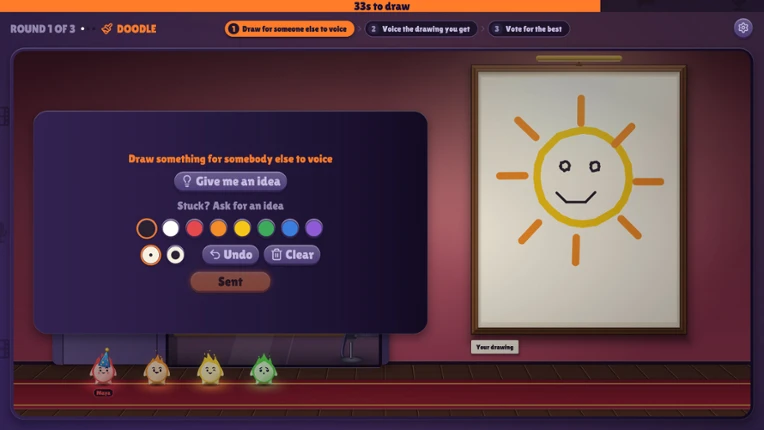764x430 pixels.
Task: Click the undo arrow icon
Action: coord(215,255)
